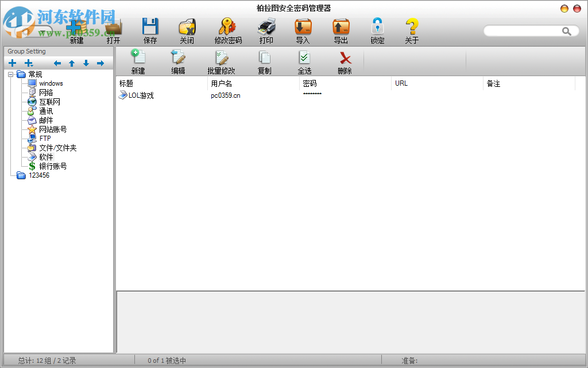This screenshot has height=368, width=588.
Task: Open the 网站账号 category
Action: point(52,129)
